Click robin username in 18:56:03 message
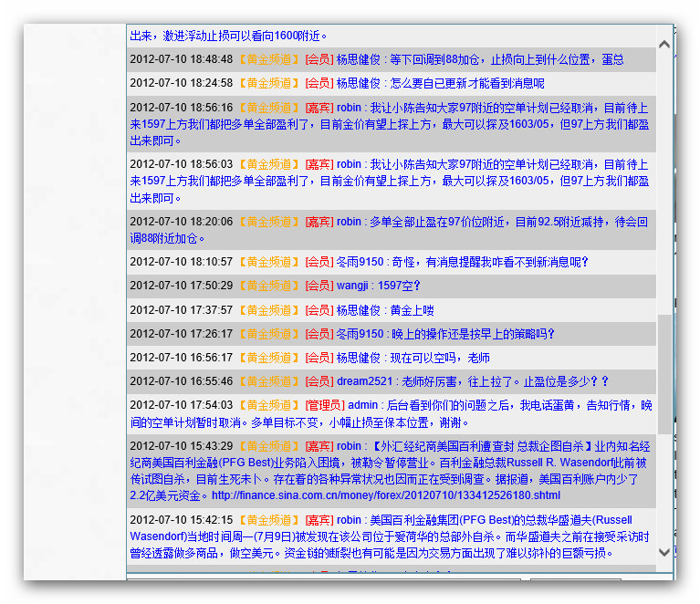 pos(349,165)
